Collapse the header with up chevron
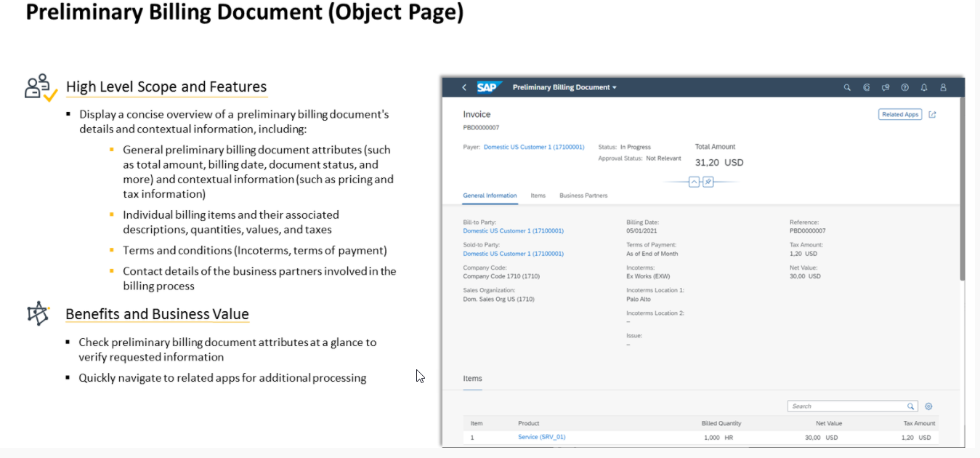This screenshot has height=458, width=980. (x=694, y=182)
